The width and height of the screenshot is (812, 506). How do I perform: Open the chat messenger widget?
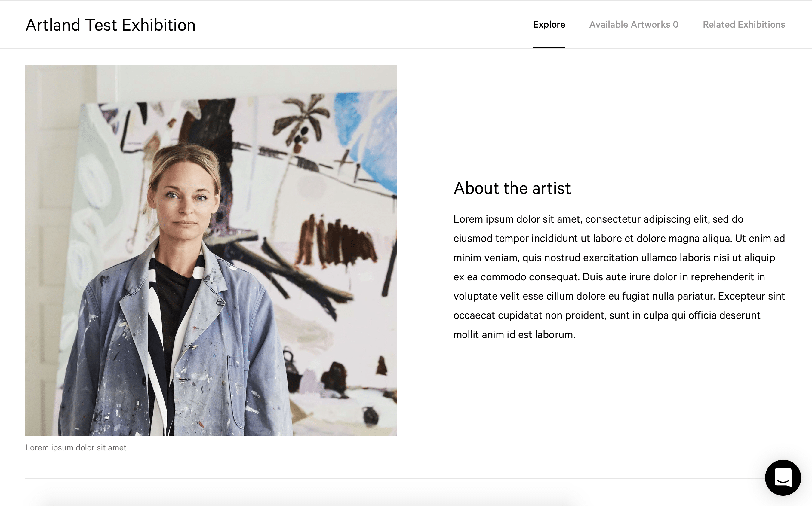783,477
